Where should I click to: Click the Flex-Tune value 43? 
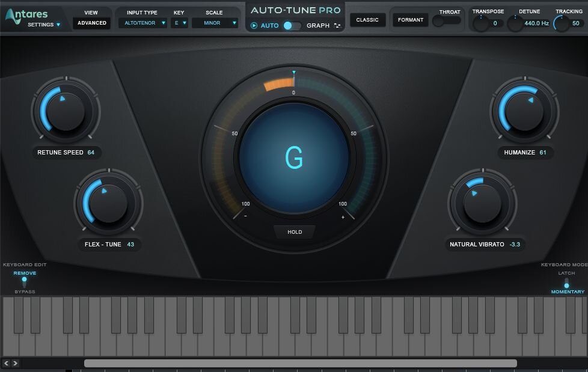(x=130, y=244)
